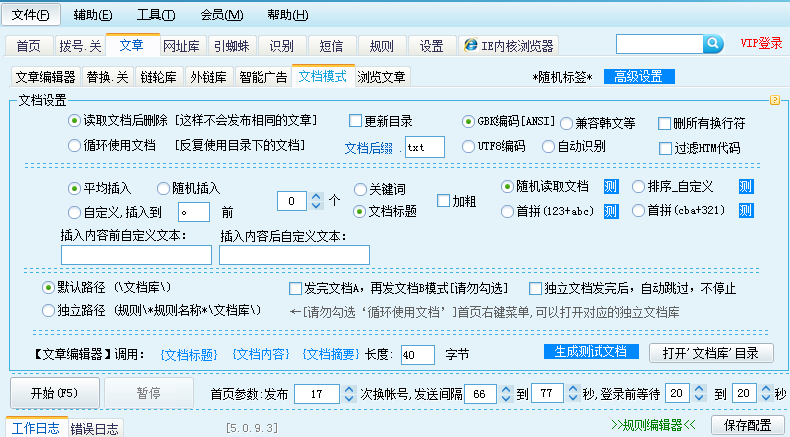The image size is (790, 437).
Task: Increase 发布 次换帐号 count
Action: pyautogui.click(x=349, y=389)
